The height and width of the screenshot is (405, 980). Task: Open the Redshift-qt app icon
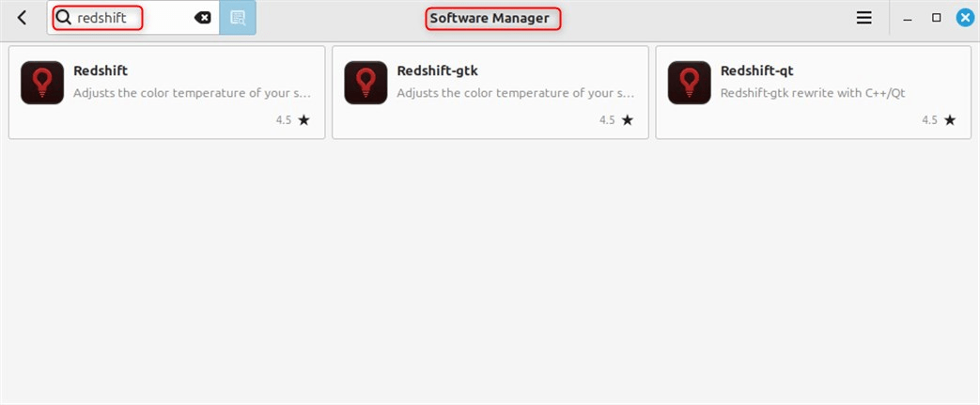[x=690, y=83]
